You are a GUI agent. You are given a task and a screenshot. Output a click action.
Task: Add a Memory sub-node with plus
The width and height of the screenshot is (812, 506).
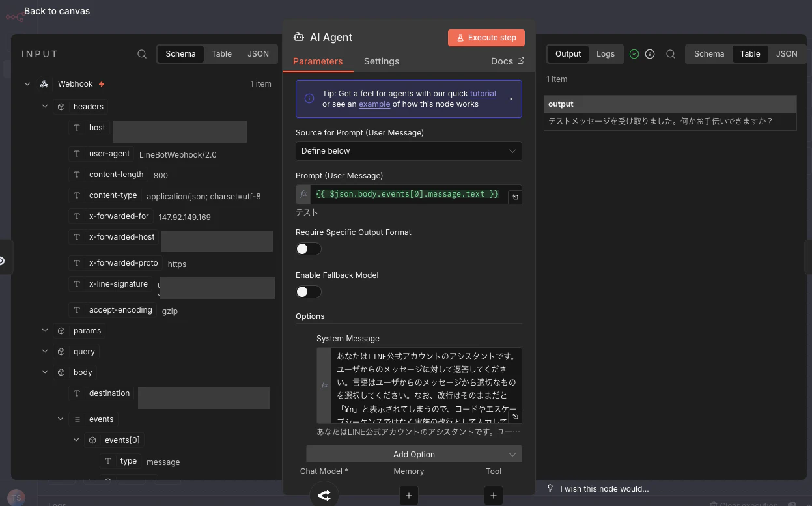click(409, 496)
